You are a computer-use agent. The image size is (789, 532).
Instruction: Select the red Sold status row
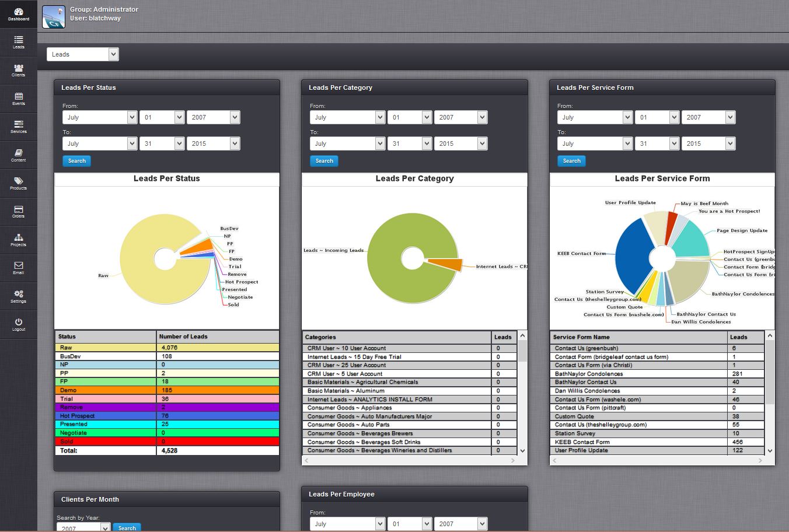pos(167,442)
